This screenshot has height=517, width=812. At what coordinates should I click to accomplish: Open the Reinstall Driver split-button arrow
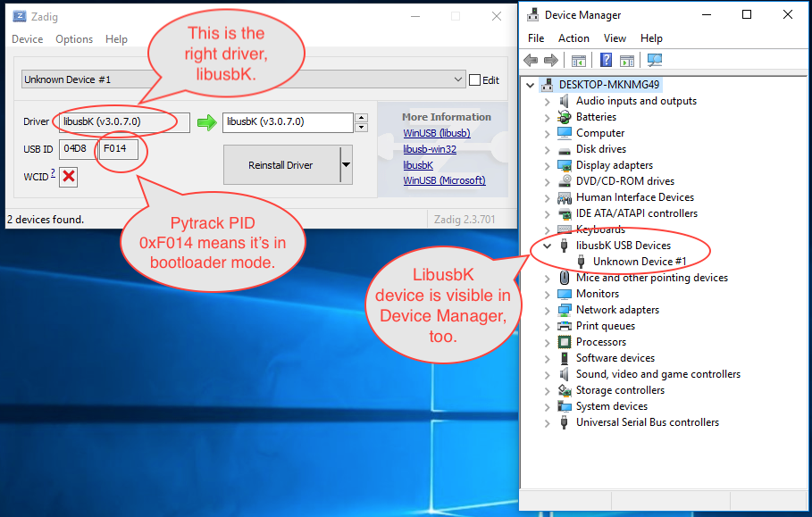pos(346,165)
